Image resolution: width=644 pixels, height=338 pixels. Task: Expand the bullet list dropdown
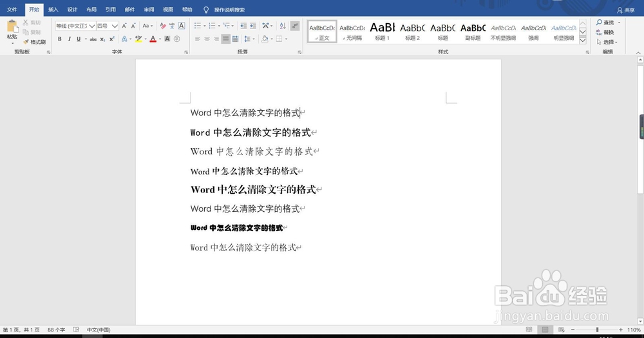(x=205, y=26)
